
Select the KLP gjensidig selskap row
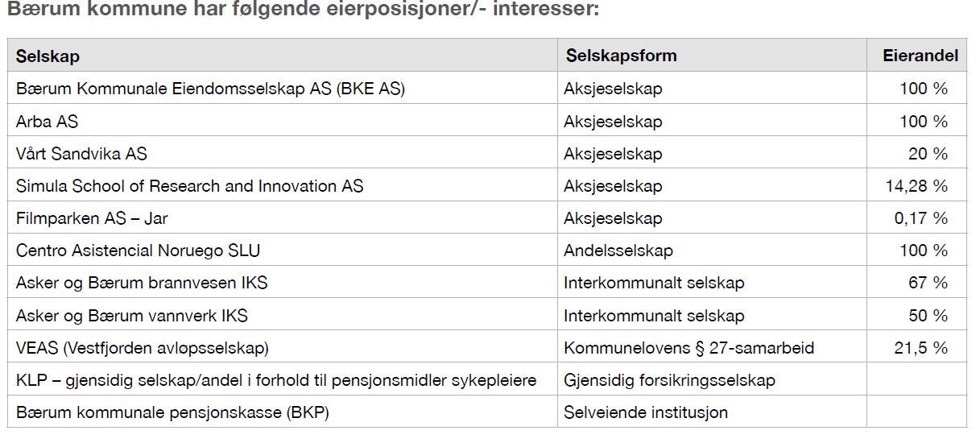point(487,379)
